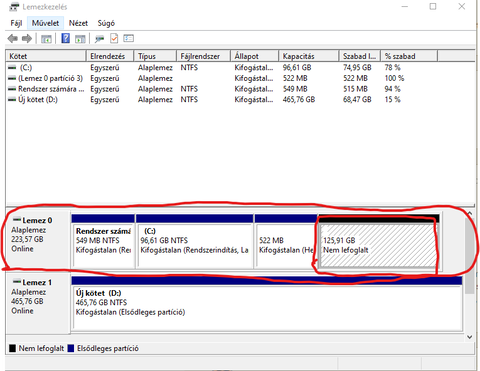Screen dimensions: 480x371
Task: Select the (C:) 96,61 GB NTFS partition block
Action: click(x=195, y=241)
